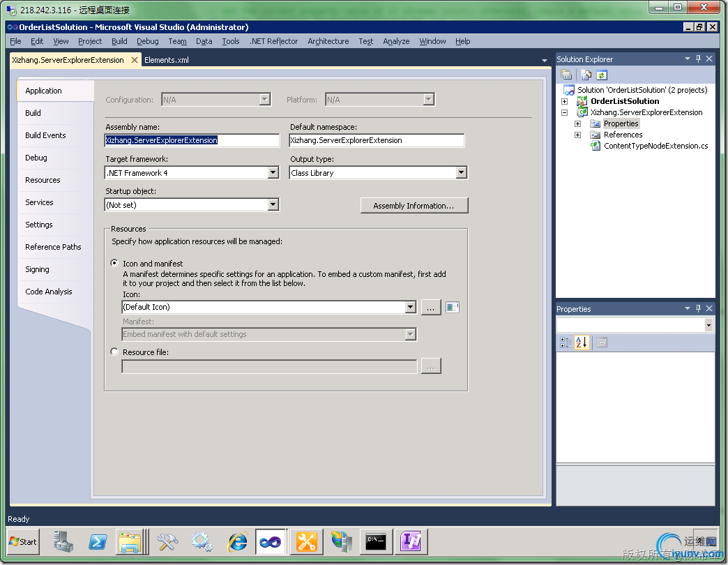
Task: Launch Internet Explorer from the taskbar
Action: [237, 541]
